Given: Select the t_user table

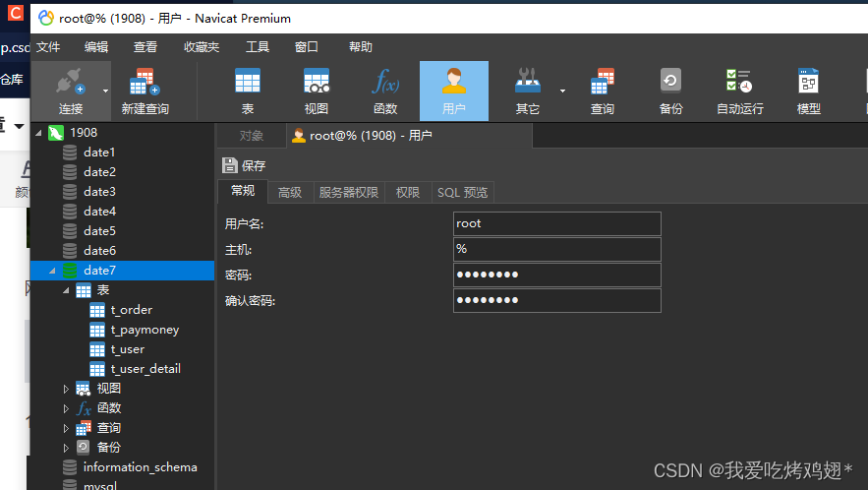Looking at the screenshot, I should [128, 349].
